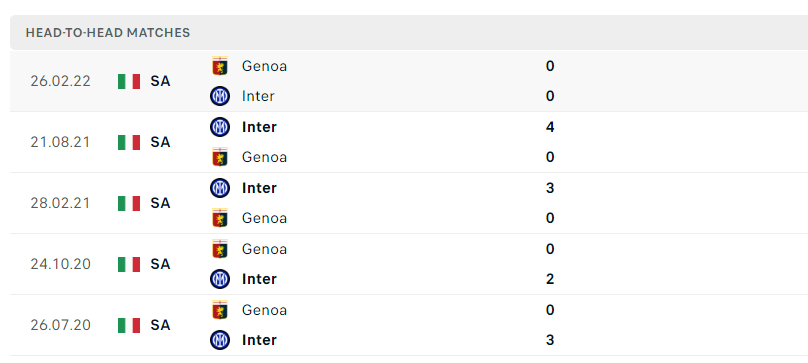808x363 pixels.
Task: Open bold Inter name in 24.10.20 match
Action: [x=259, y=279]
